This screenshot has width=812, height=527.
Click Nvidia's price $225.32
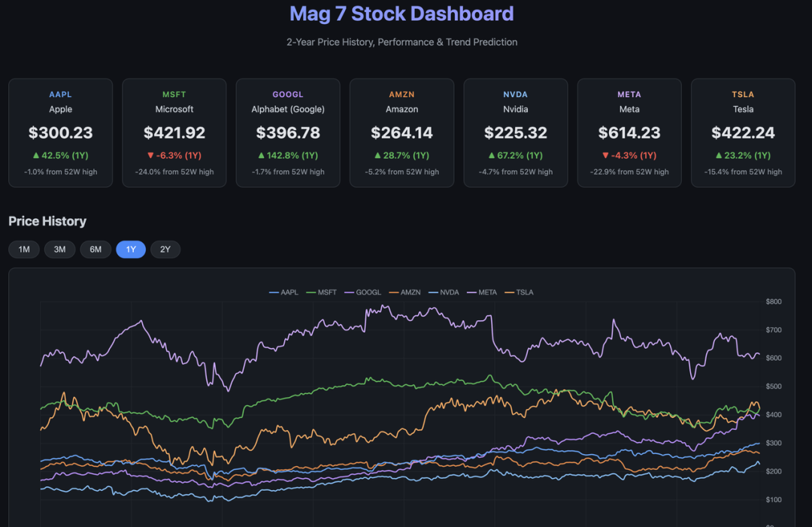515,133
